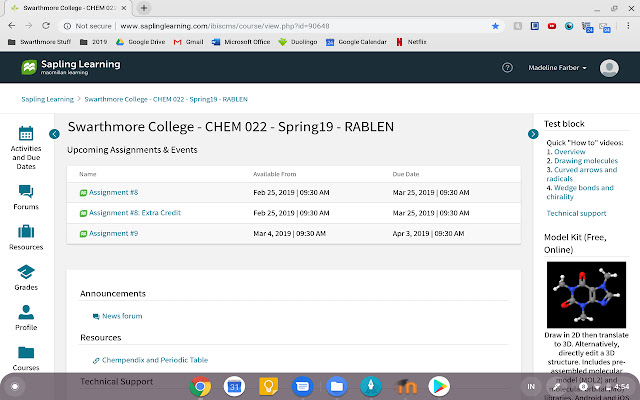Open Assignment #9 link
The height and width of the screenshot is (400, 640).
(113, 233)
